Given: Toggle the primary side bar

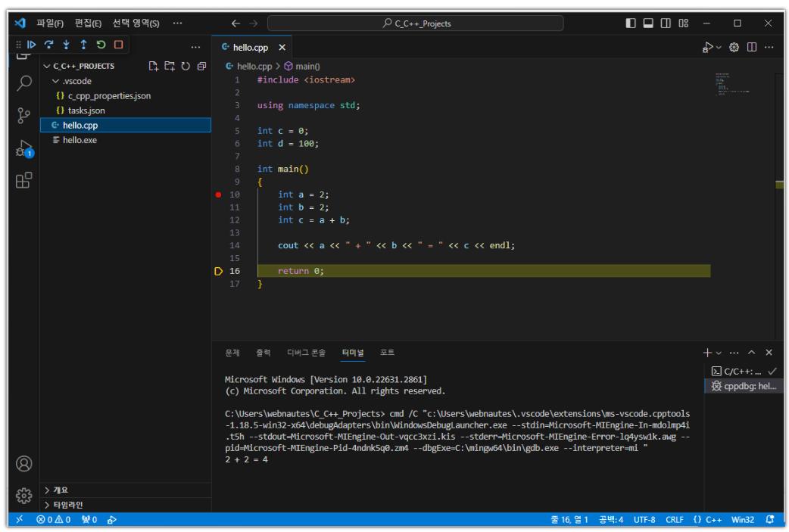Looking at the screenshot, I should (631, 23).
